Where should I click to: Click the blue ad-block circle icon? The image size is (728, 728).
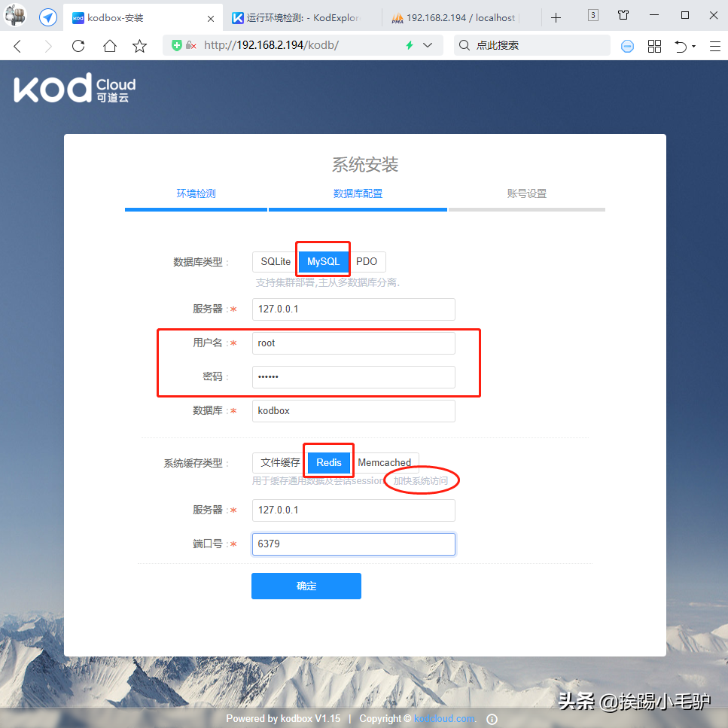627,46
